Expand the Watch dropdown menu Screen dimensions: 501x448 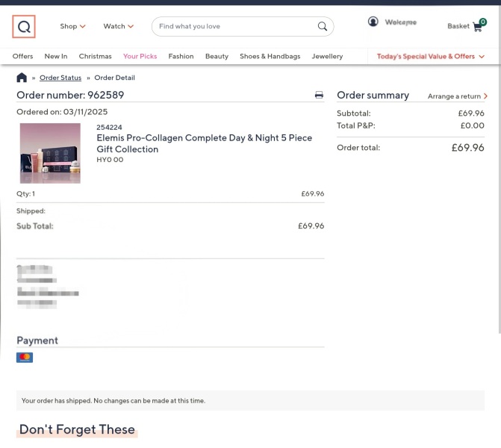119,26
